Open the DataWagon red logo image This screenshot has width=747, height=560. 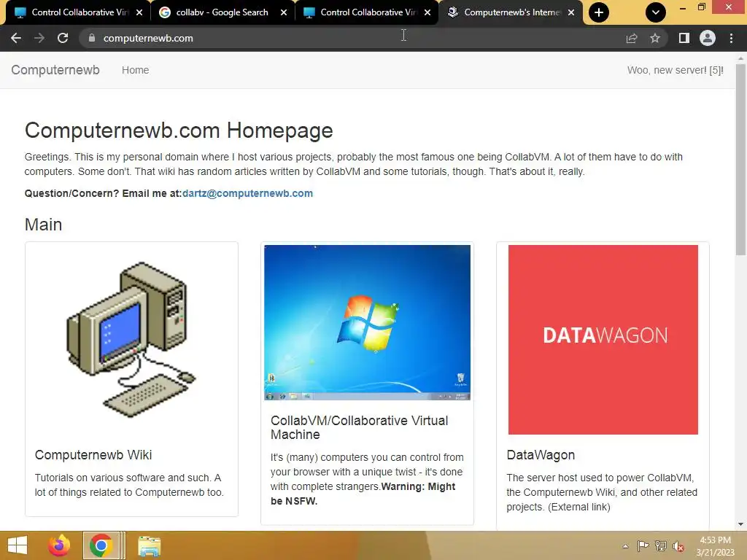[603, 340]
